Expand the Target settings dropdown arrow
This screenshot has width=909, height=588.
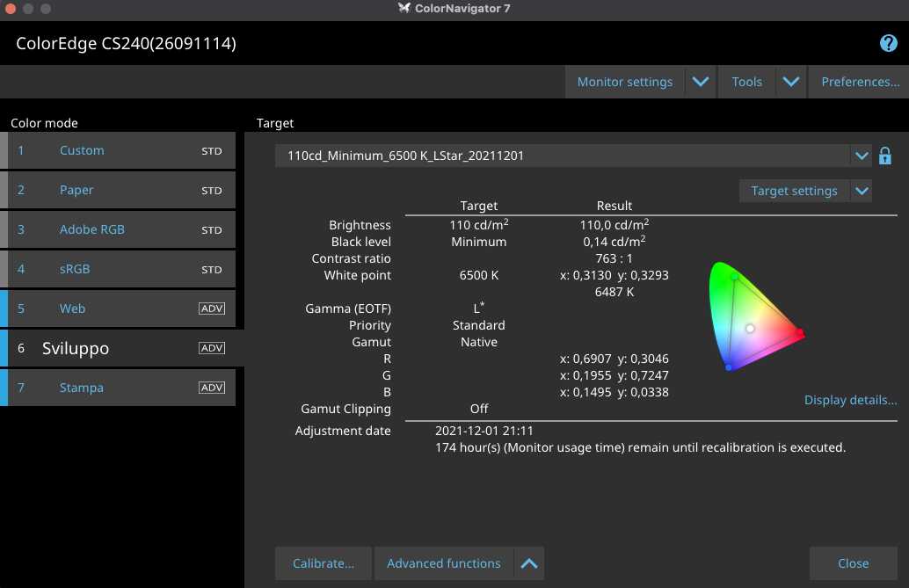tap(862, 191)
